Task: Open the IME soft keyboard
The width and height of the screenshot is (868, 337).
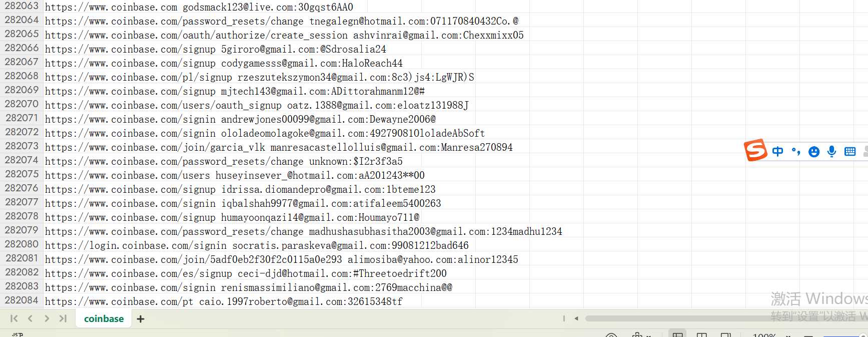Action: tap(850, 151)
